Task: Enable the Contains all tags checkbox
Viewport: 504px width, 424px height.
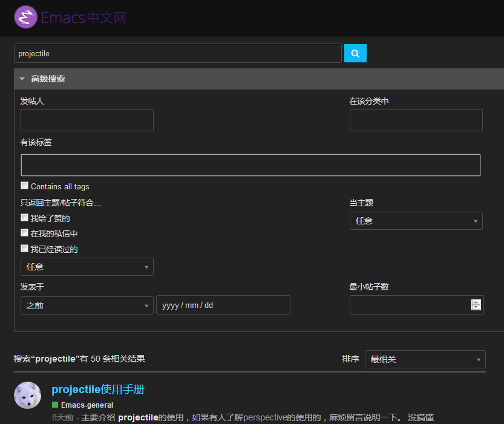Action: 24,186
